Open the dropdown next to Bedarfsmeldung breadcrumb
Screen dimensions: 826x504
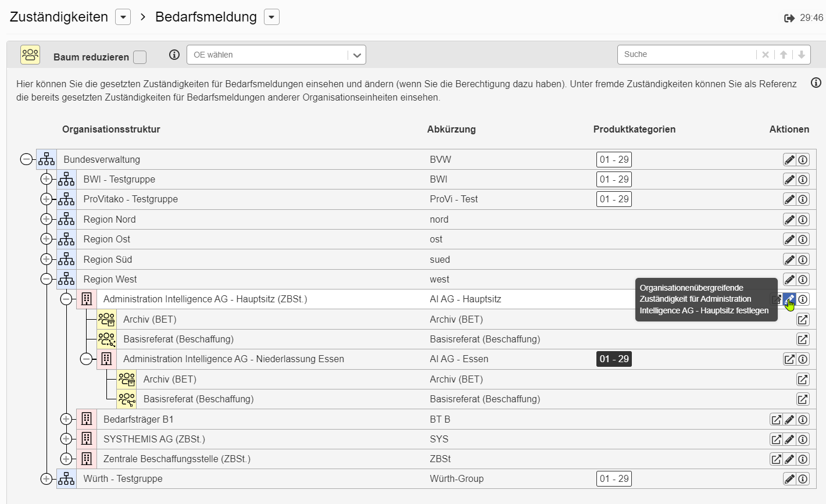tap(271, 17)
